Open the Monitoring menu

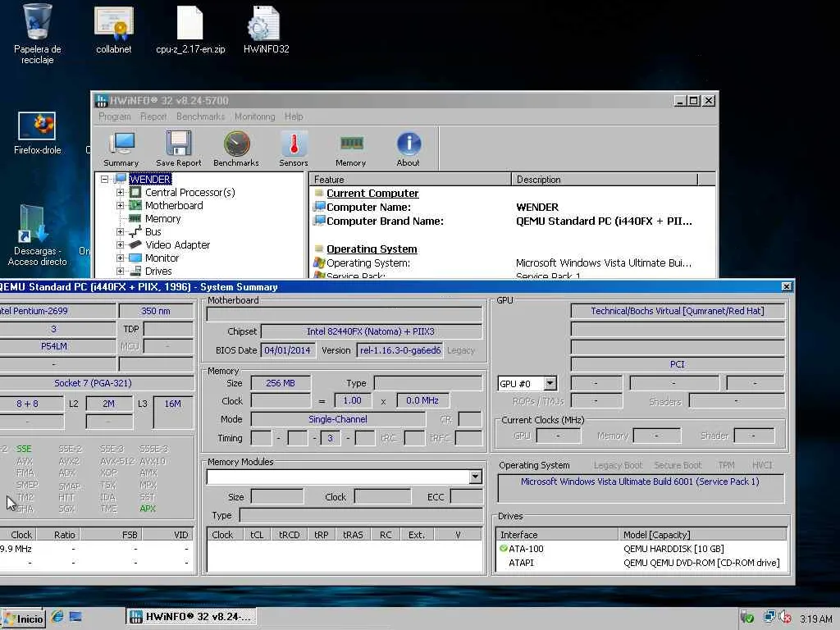point(254,116)
